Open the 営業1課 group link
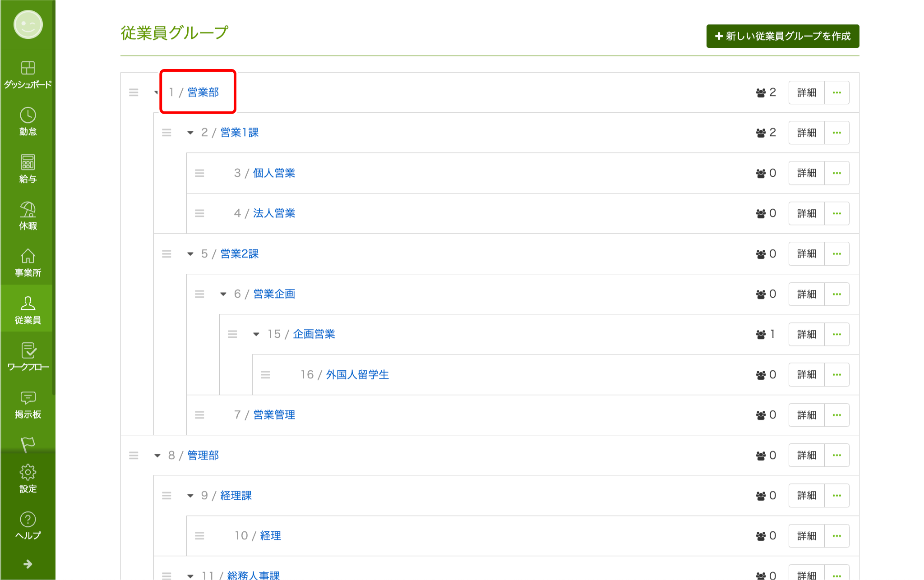924x580 pixels. coord(240,133)
